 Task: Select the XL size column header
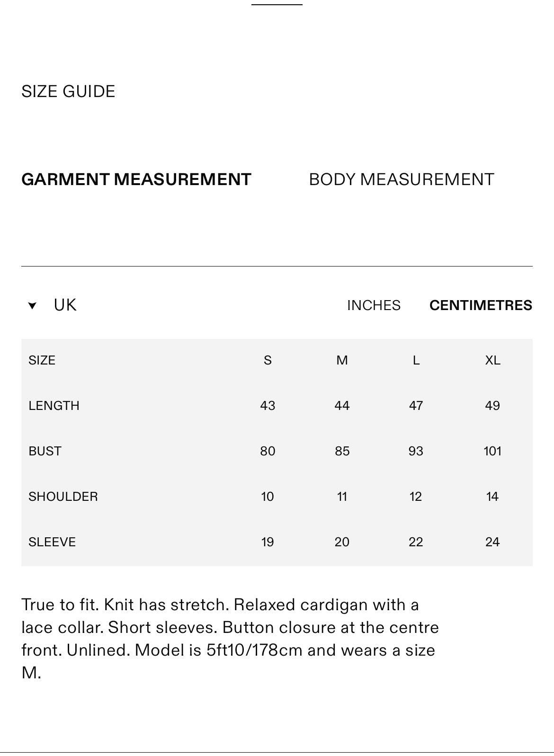(x=492, y=360)
